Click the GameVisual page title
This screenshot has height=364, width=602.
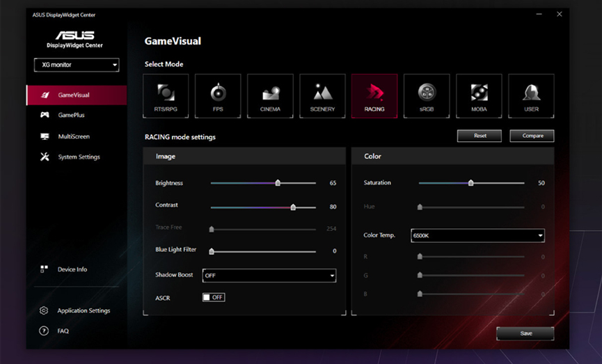click(x=173, y=41)
